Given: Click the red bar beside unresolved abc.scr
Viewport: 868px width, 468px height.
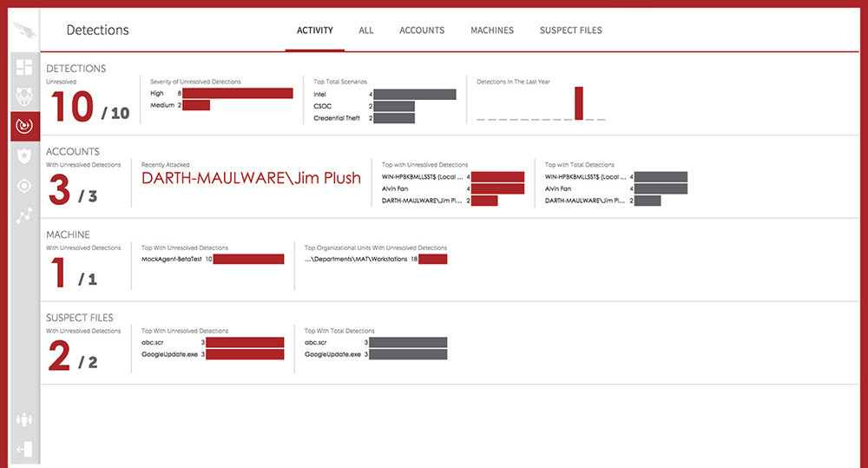Looking at the screenshot, I should (245, 343).
